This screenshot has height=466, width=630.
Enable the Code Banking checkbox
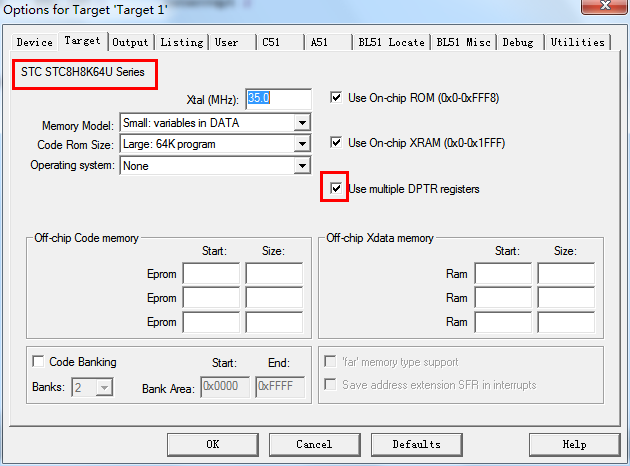pos(38,361)
